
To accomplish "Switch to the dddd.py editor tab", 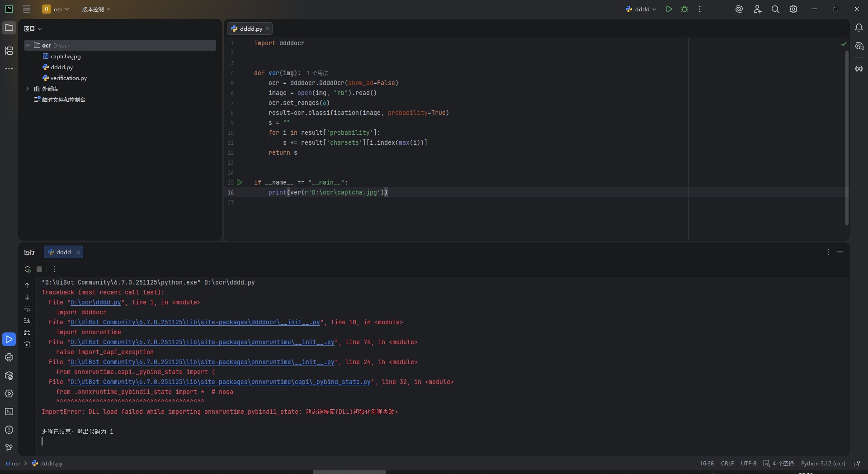I will pyautogui.click(x=250, y=28).
